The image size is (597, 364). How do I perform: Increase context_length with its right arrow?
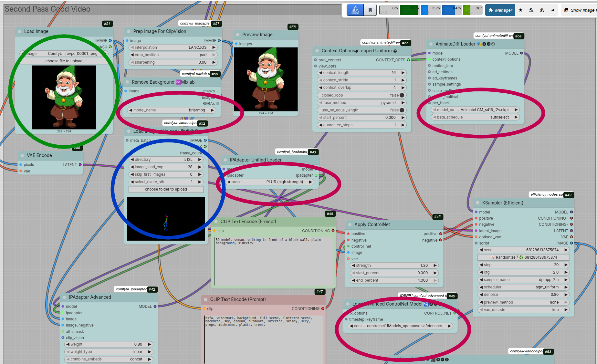(403, 73)
